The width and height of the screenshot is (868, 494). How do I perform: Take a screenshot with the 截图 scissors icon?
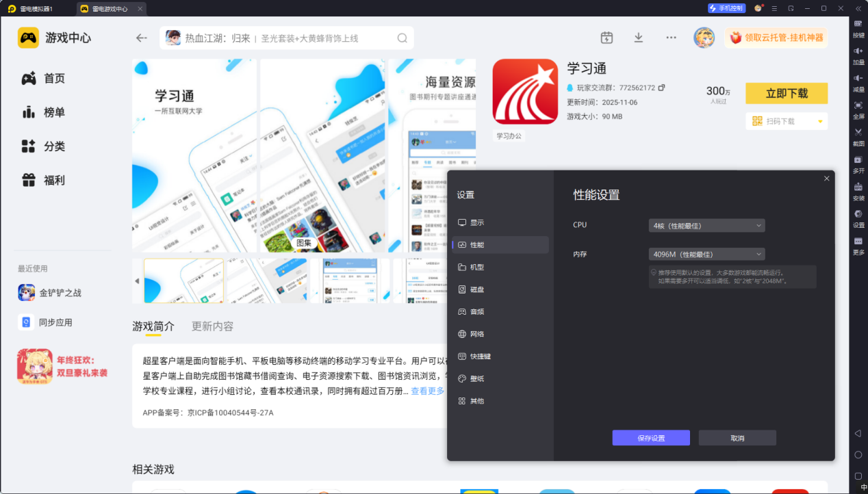(x=858, y=132)
